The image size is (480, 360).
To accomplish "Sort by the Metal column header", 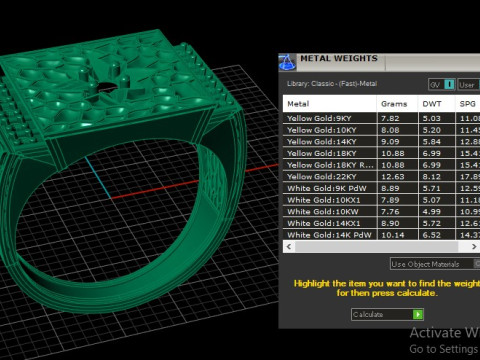I will tap(330, 104).
